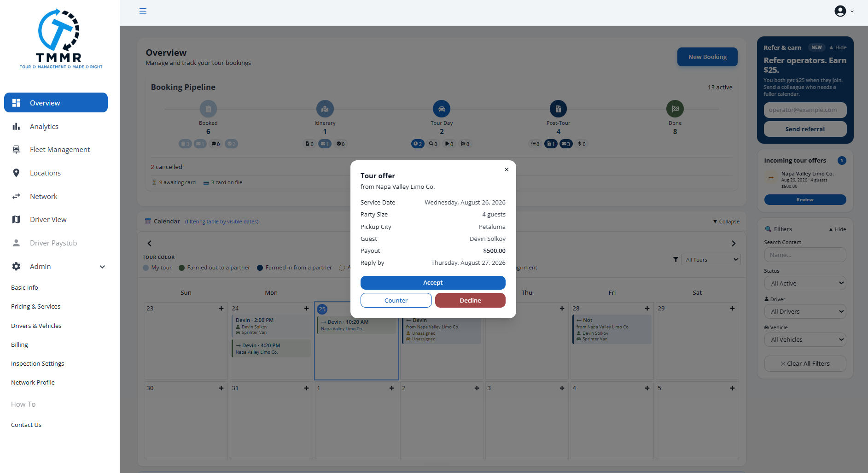
Task: Open the user account avatar menu
Action: tap(844, 11)
